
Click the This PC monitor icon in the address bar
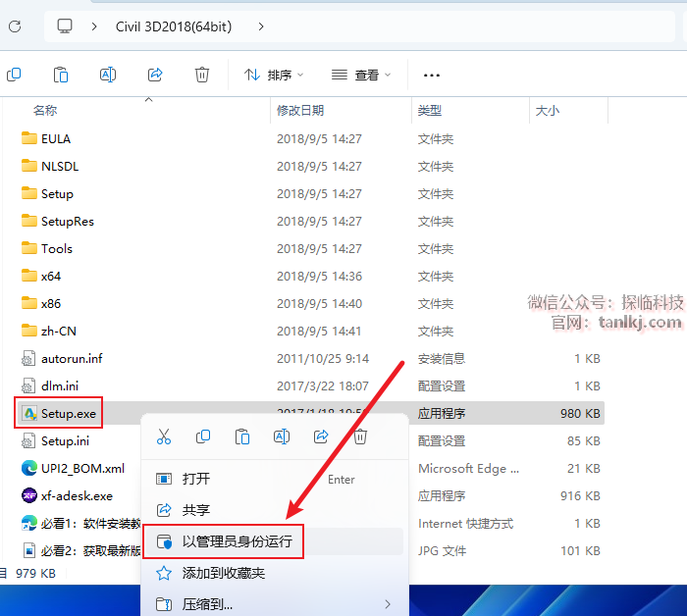coord(65,26)
